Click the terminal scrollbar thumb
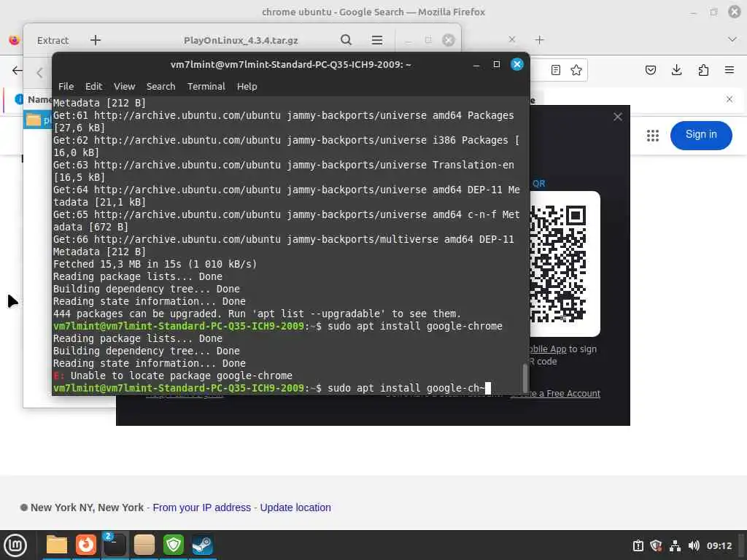Viewport: 747px width, 560px height. pyautogui.click(x=525, y=378)
